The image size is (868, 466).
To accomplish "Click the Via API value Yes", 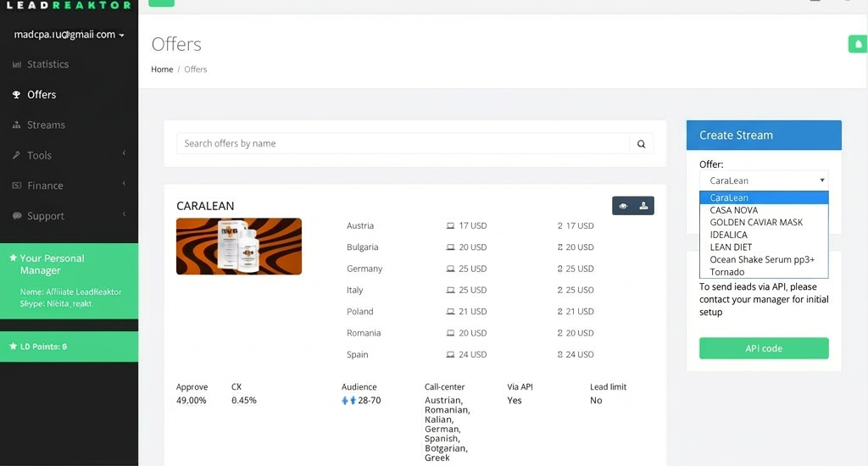I will [x=515, y=400].
